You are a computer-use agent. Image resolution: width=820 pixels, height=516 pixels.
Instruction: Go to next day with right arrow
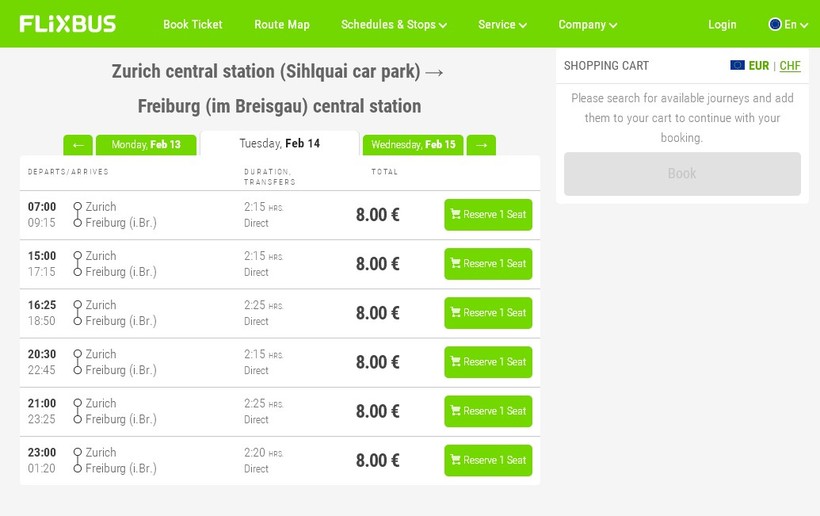point(481,145)
